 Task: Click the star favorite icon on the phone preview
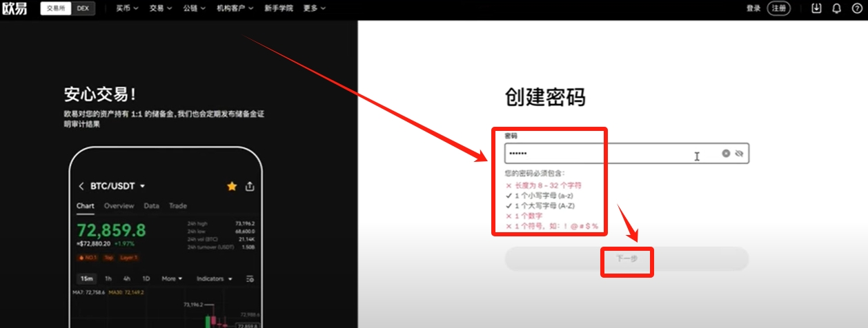[232, 186]
